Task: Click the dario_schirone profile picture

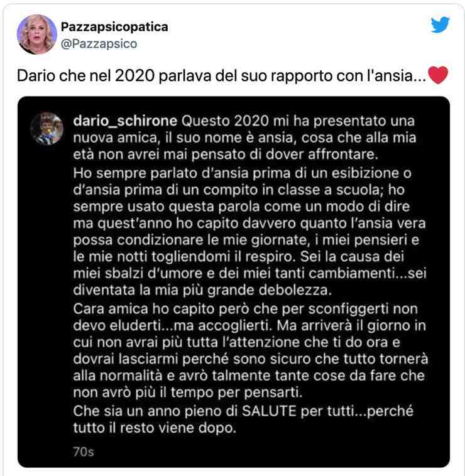Action: tap(46, 128)
